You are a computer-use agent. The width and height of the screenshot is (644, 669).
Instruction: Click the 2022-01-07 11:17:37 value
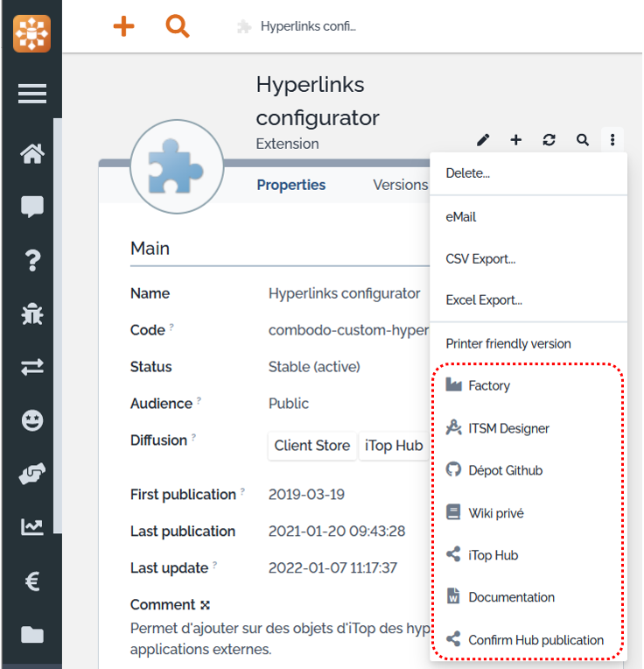[332, 568]
